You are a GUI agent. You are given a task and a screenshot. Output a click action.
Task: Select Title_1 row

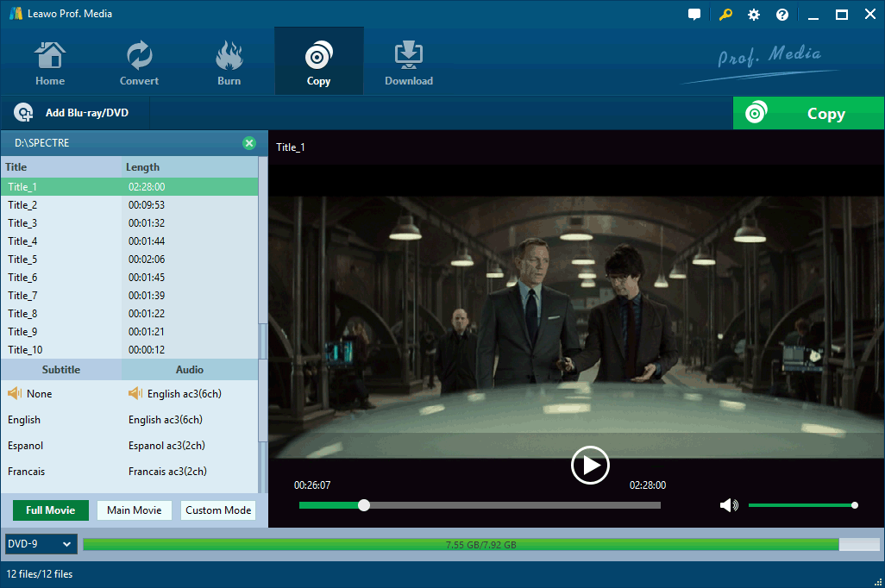pyautogui.click(x=129, y=187)
